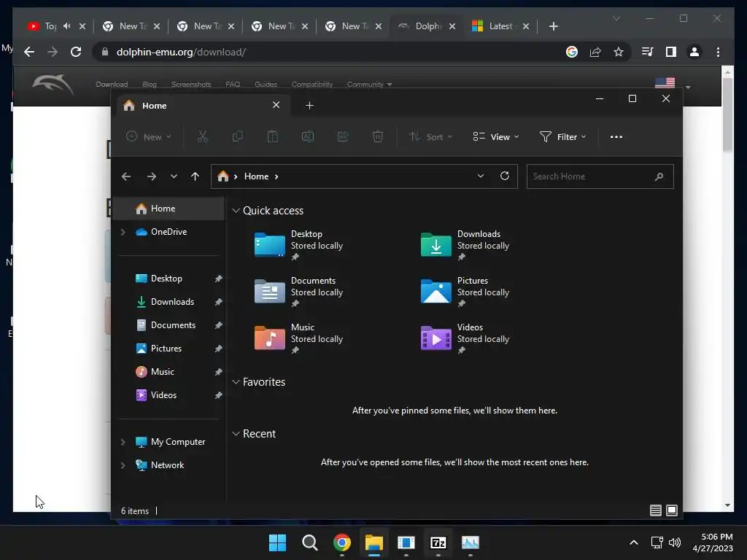Select Downloads in the navigation pane

(169, 302)
